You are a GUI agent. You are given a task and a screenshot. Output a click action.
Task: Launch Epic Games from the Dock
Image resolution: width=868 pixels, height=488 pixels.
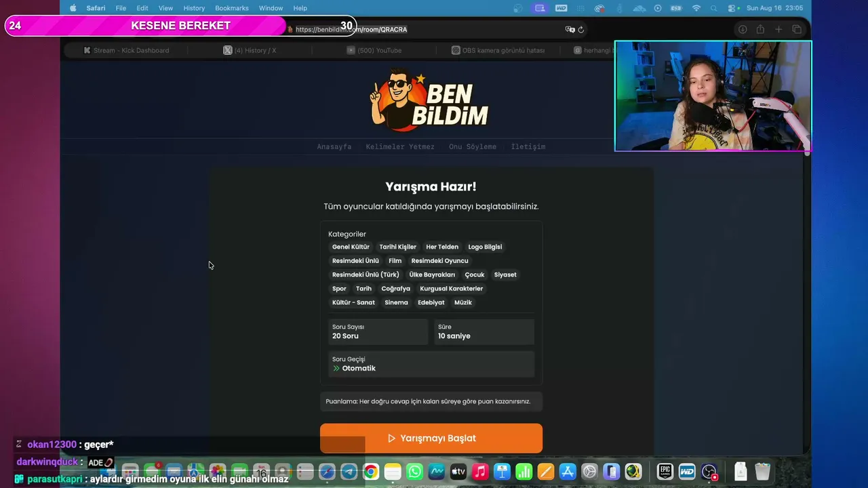pyautogui.click(x=665, y=472)
